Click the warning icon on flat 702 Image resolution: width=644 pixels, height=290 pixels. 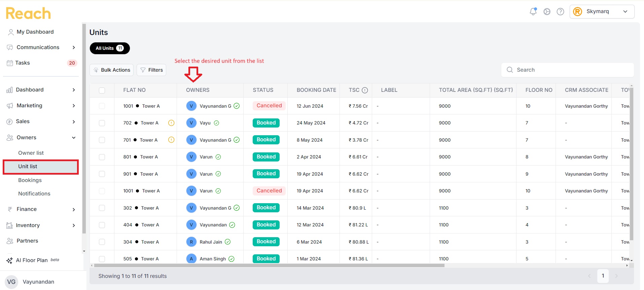(x=171, y=123)
